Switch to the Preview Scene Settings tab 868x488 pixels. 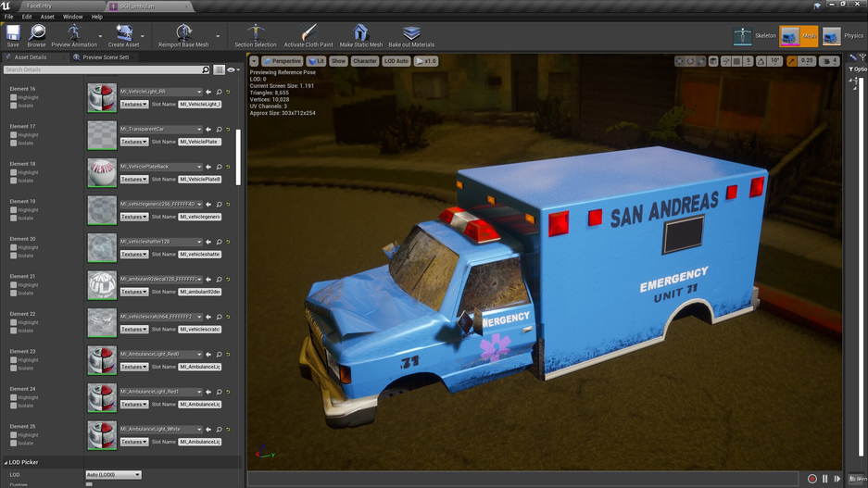[x=105, y=57]
